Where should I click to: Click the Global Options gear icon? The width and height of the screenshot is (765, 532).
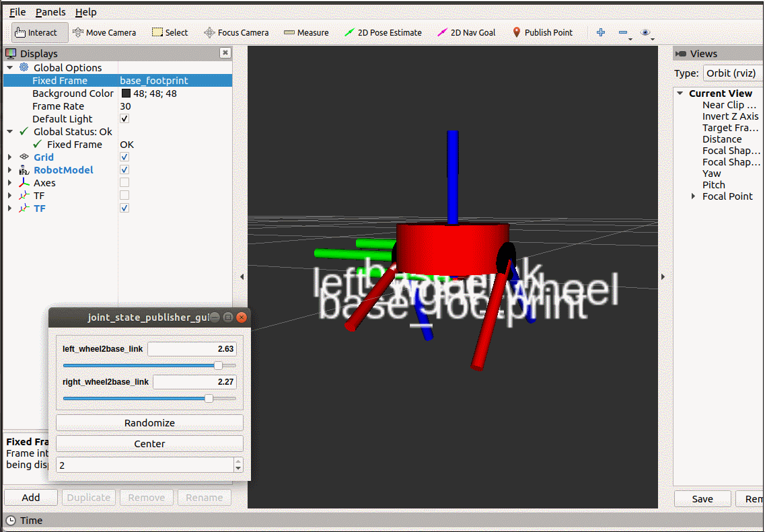[24, 67]
